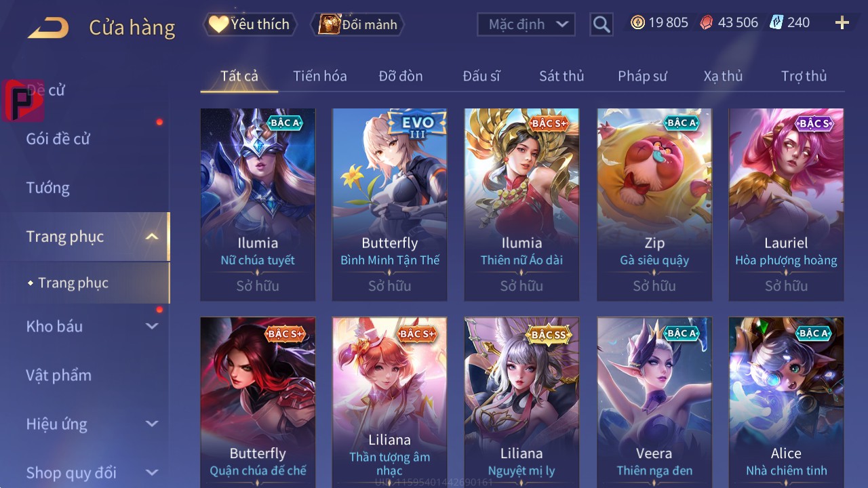Open the Yêu thích heart favorites
Viewport: 868px width, 488px height.
click(250, 24)
